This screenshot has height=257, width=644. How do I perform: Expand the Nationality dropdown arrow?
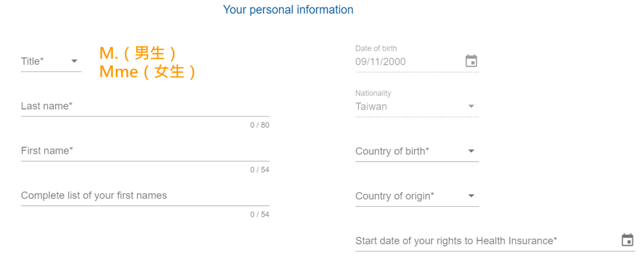point(471,106)
